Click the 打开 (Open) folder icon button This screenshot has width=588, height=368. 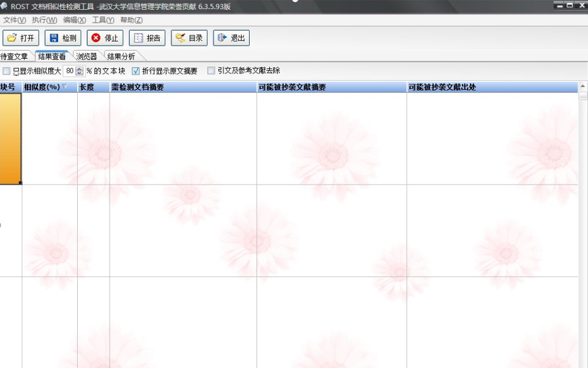(12, 38)
